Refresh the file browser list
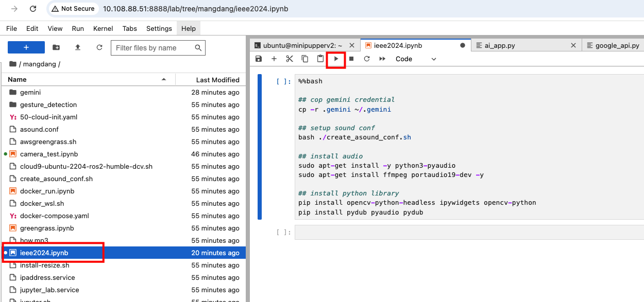Screen dimensions: 644x302 pyautogui.click(x=99, y=48)
